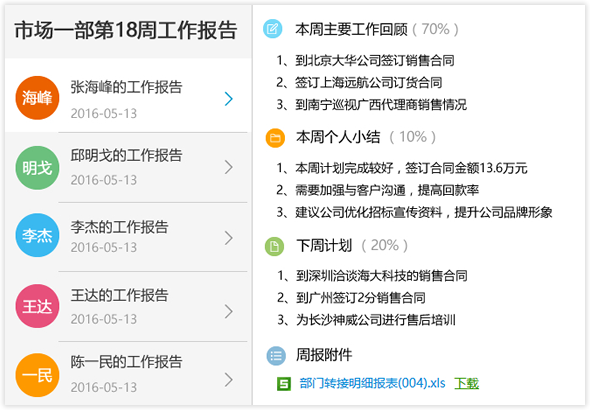Open 王达的工作报告 list item
590x410 pixels.
[128, 307]
